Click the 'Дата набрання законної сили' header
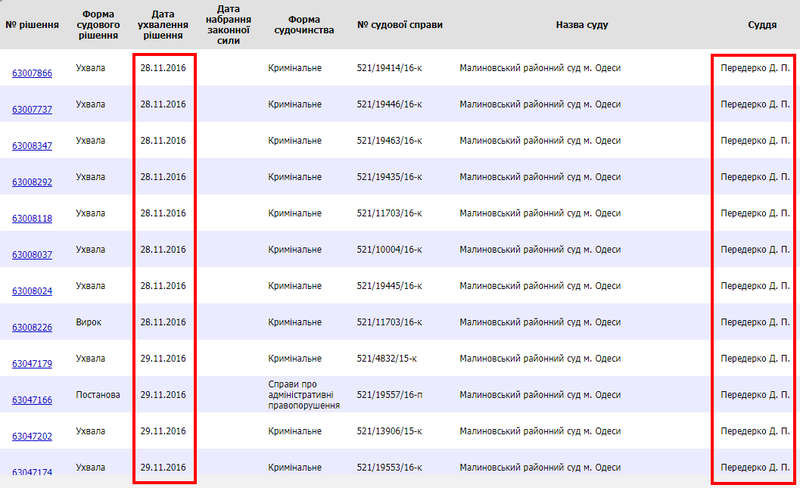 click(227, 23)
